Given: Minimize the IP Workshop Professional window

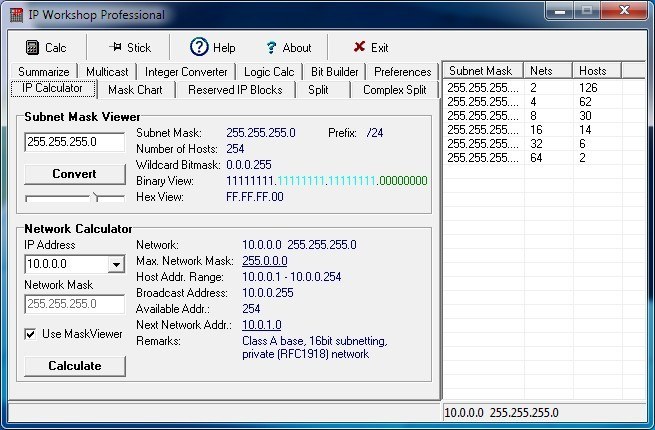Looking at the screenshot, I should click(560, 10).
